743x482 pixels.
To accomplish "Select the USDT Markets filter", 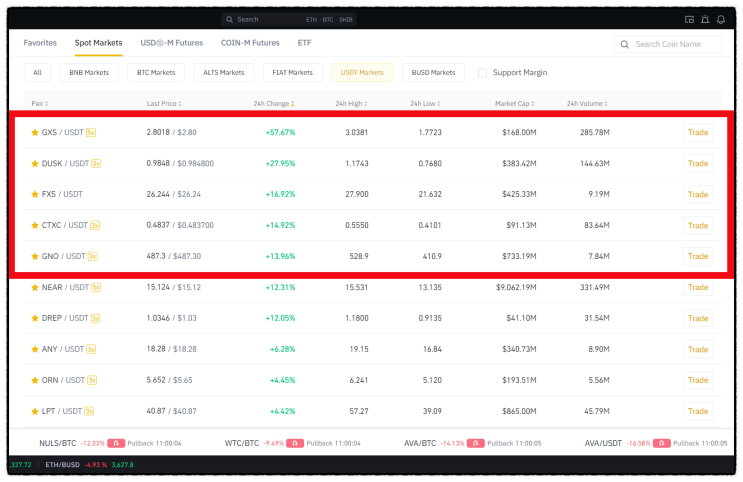I will [x=362, y=73].
